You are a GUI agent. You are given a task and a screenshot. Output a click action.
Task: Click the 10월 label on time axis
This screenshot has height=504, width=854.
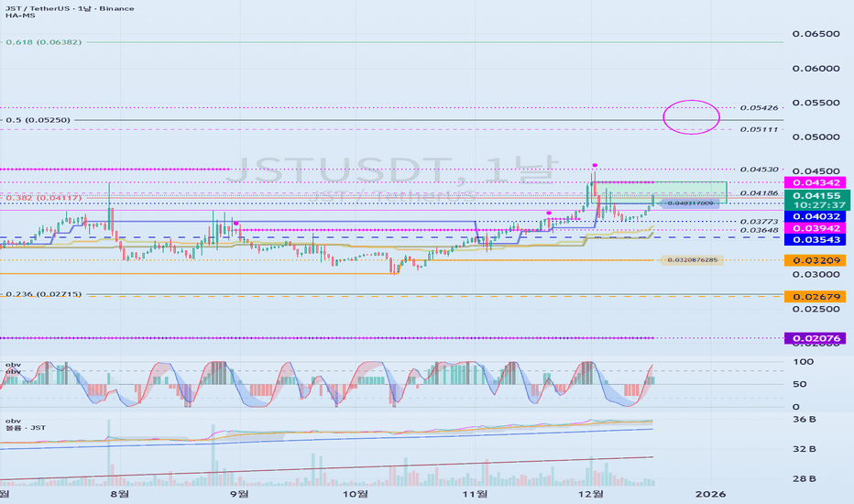click(x=356, y=494)
